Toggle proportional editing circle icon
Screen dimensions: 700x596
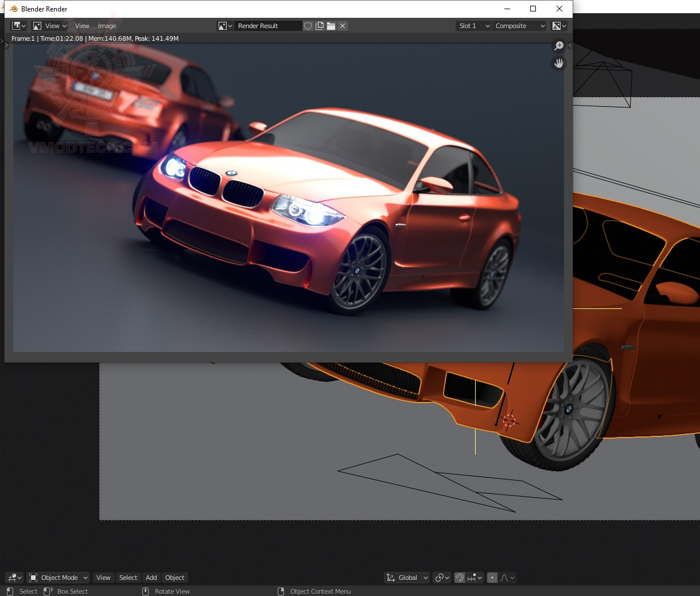[x=492, y=578]
